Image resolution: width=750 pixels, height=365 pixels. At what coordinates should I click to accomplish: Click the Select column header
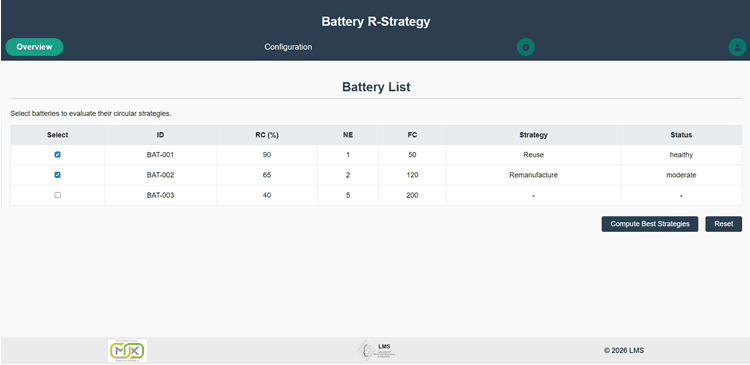pyautogui.click(x=57, y=135)
